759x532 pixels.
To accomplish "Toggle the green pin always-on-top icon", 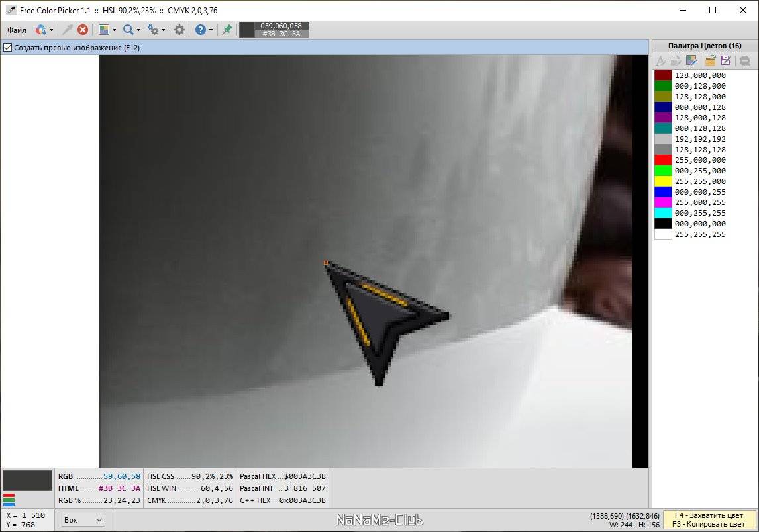I will tap(227, 30).
